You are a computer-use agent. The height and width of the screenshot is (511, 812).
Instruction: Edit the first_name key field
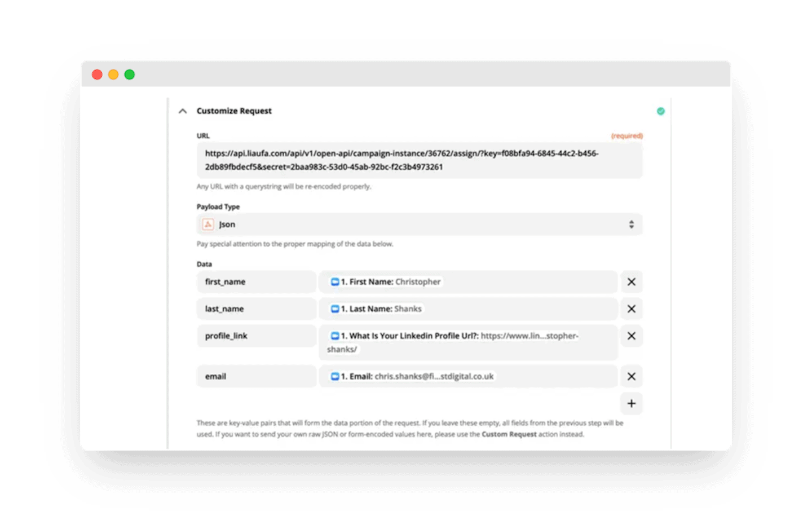pyautogui.click(x=256, y=282)
